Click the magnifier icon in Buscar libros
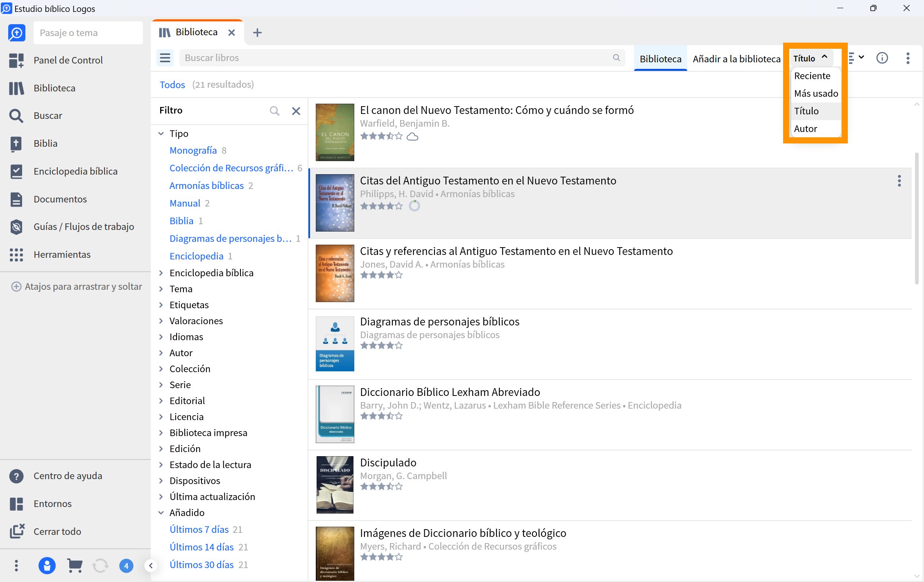Image resolution: width=924 pixels, height=582 pixels. coord(616,58)
